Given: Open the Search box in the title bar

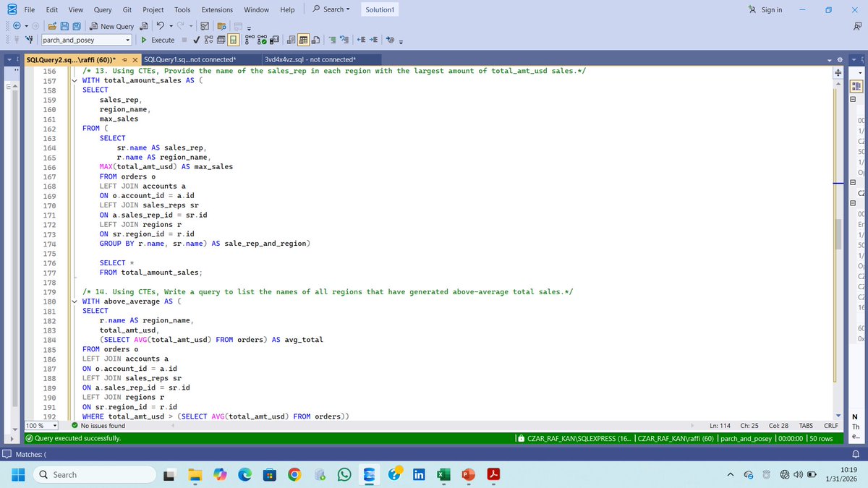Looking at the screenshot, I should click(x=333, y=9).
